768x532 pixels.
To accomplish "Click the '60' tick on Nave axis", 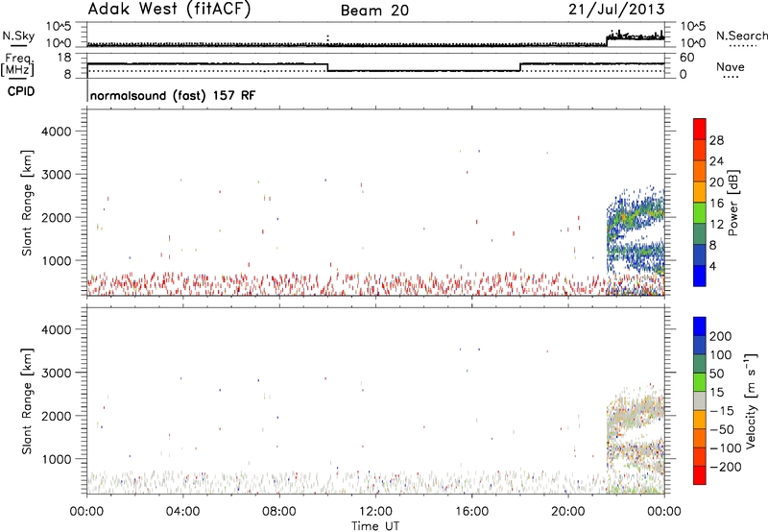I will pyautogui.click(x=687, y=58).
